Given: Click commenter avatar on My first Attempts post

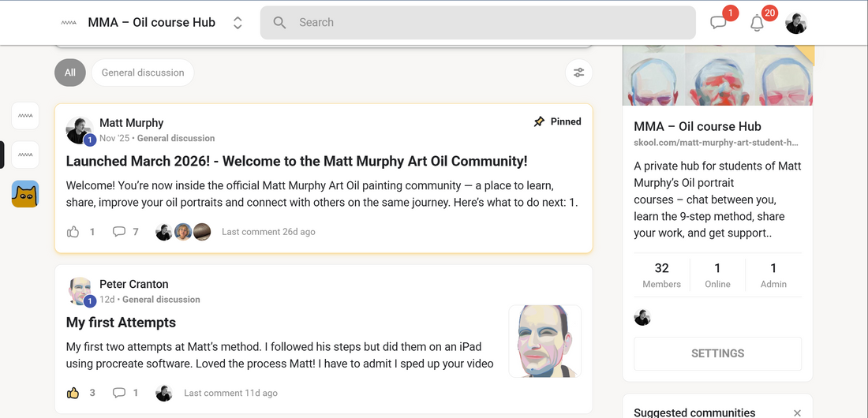Looking at the screenshot, I should click(x=164, y=393).
